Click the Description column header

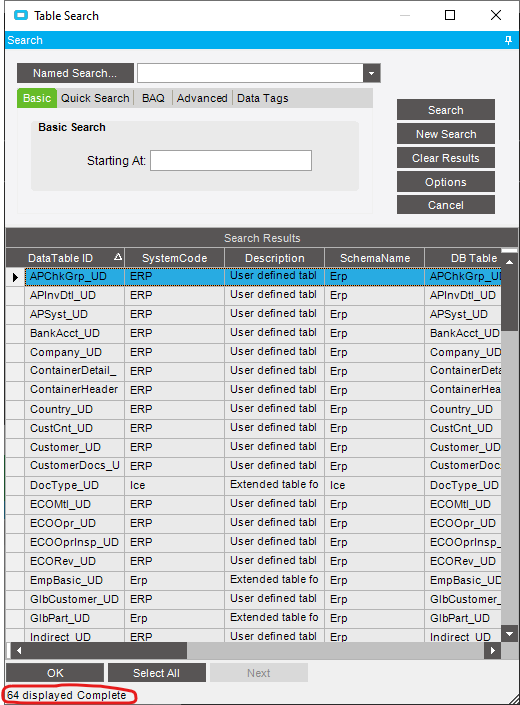(275, 258)
